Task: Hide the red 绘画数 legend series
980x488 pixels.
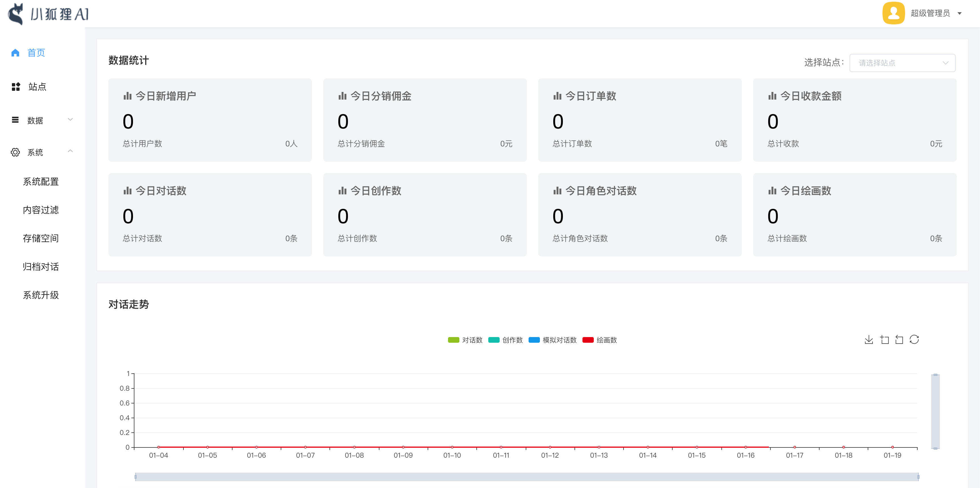Action: coord(599,340)
